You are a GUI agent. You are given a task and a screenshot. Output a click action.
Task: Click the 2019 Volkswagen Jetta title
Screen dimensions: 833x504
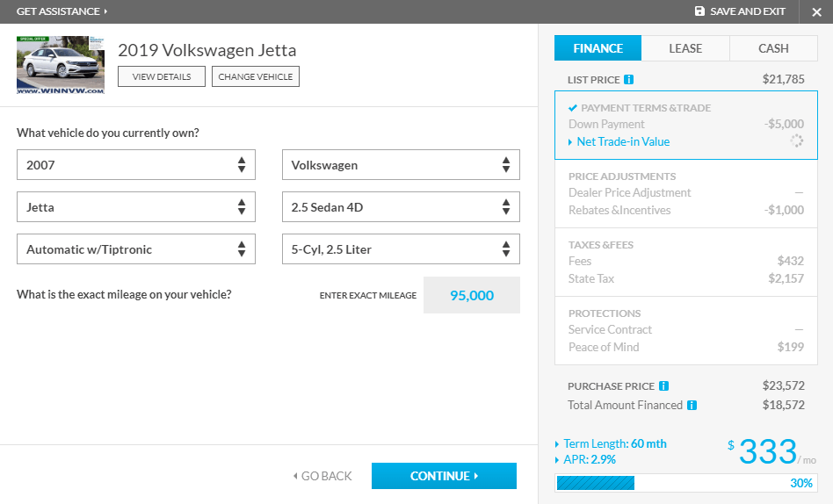pos(207,50)
